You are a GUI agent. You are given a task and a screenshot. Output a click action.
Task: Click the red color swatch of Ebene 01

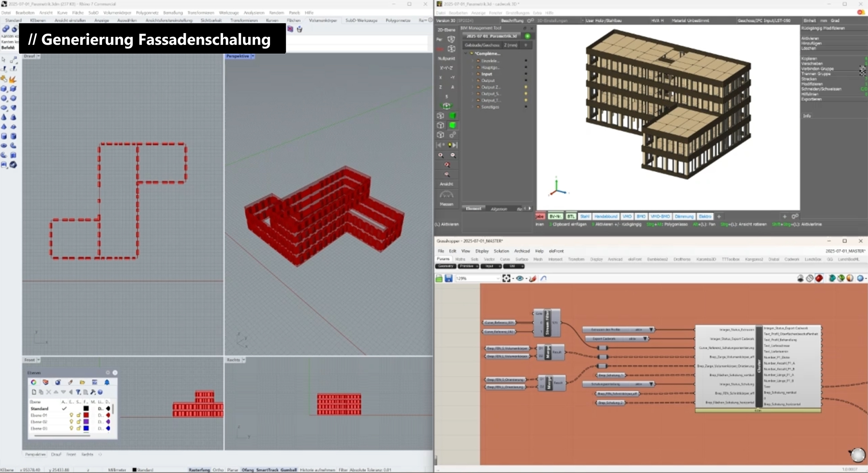coord(86,415)
